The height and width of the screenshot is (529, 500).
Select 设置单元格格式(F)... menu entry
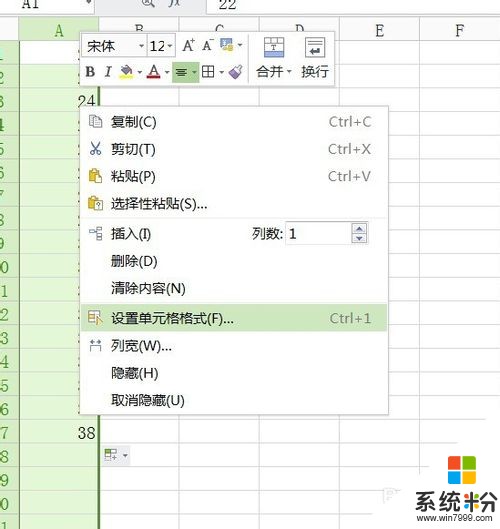click(x=234, y=318)
